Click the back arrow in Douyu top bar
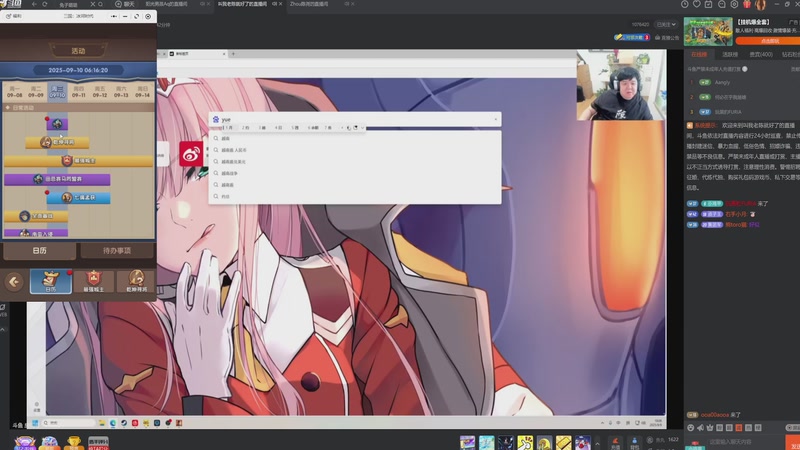Image resolution: width=800 pixels, height=450 pixels. click(x=34, y=4)
